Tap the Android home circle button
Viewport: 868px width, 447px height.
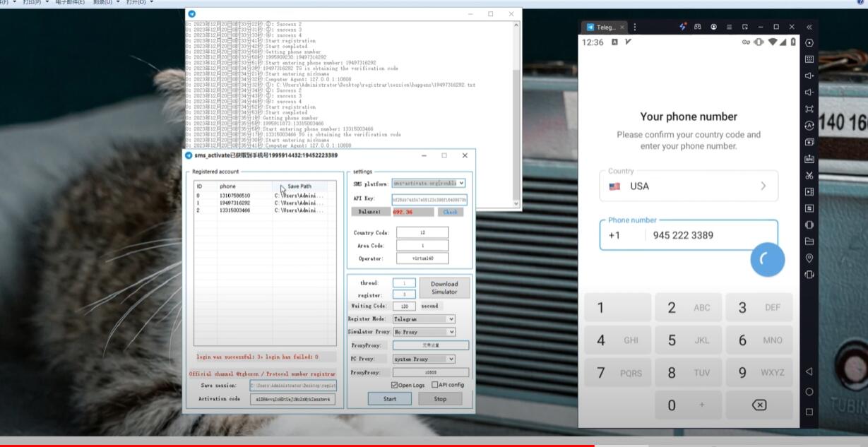click(x=809, y=391)
